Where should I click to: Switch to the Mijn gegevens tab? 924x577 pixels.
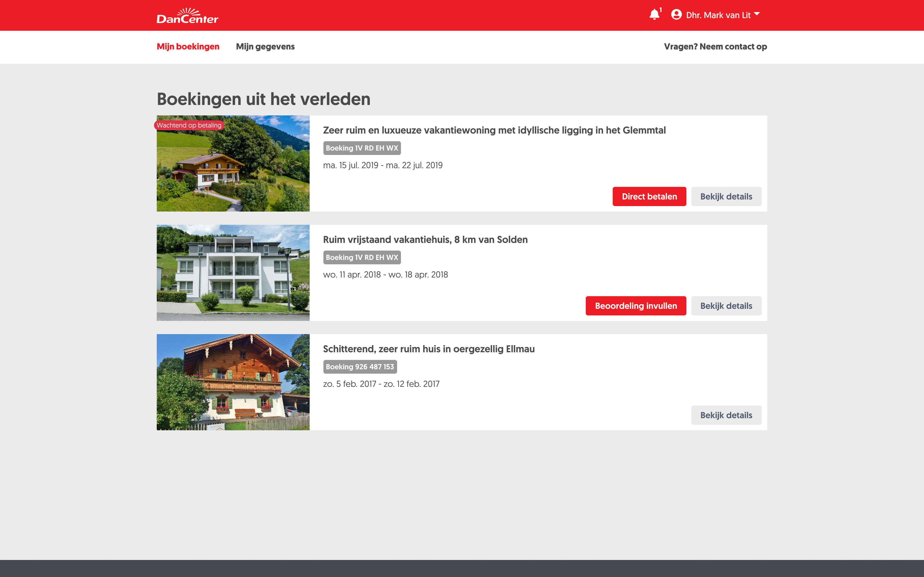click(265, 46)
